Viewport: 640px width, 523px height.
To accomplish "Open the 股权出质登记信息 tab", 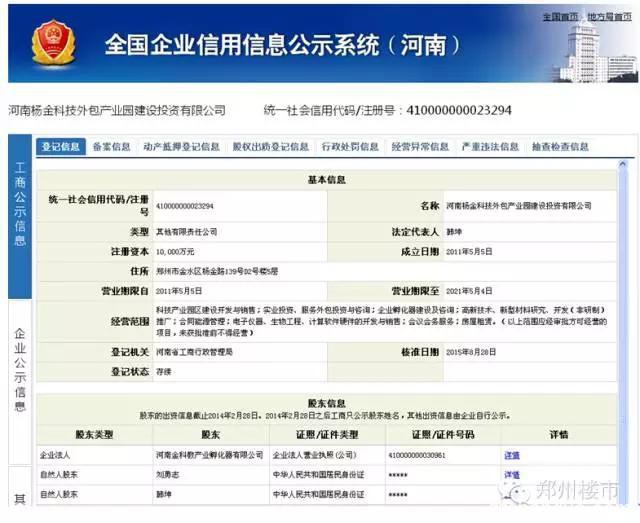I will tap(271, 147).
